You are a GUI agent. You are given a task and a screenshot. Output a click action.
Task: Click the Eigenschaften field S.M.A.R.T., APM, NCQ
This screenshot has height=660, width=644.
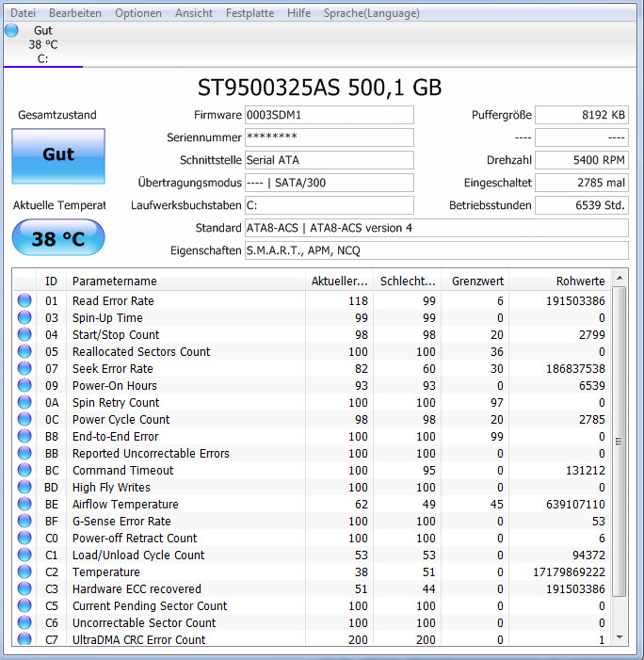pyautogui.click(x=437, y=250)
